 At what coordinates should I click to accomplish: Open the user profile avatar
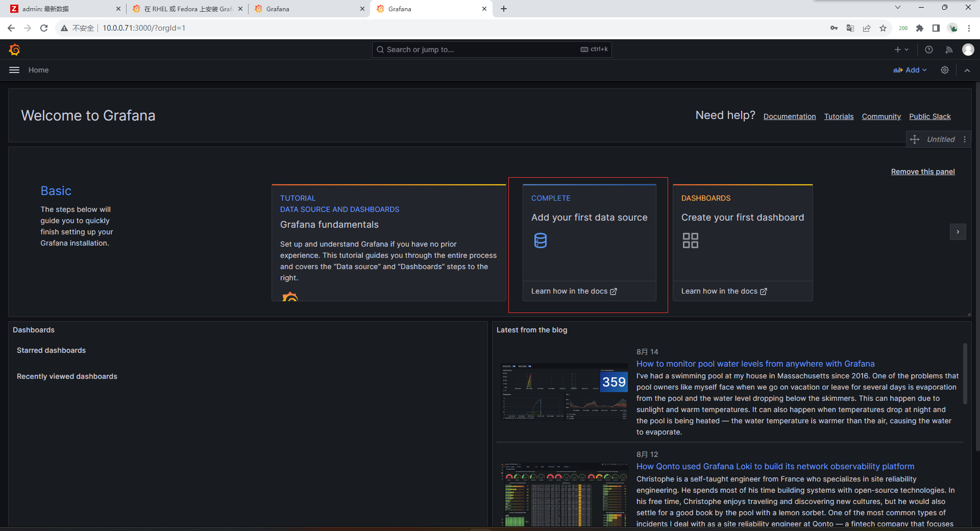point(968,50)
